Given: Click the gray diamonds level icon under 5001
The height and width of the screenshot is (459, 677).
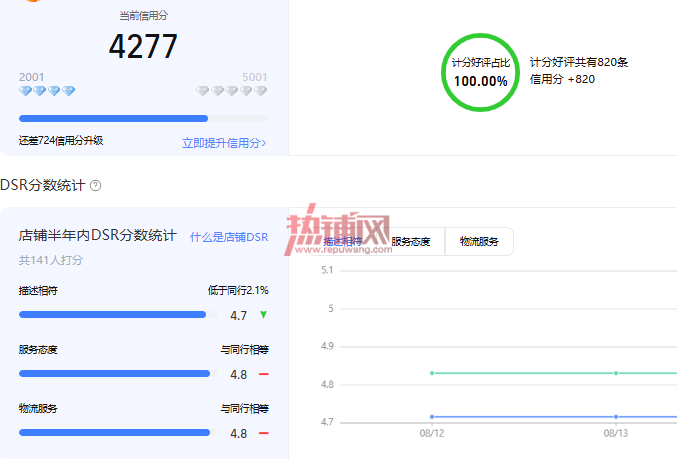Looking at the screenshot, I should (x=231, y=91).
